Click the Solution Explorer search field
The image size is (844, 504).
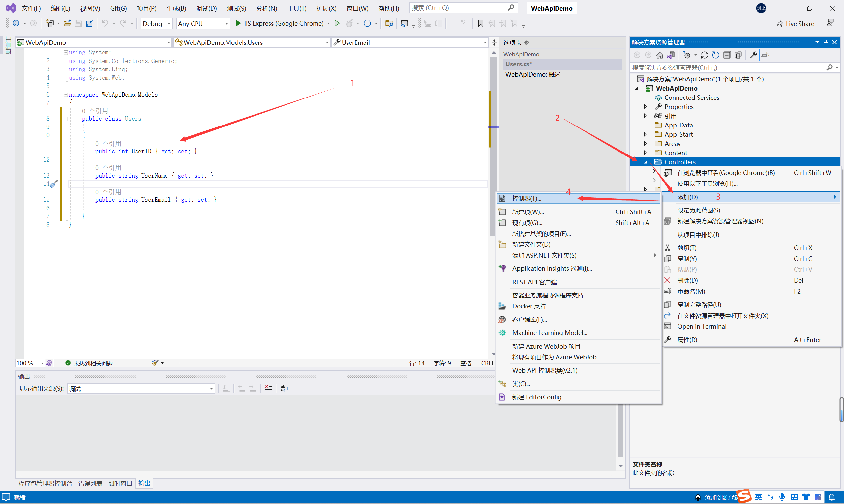tap(727, 68)
